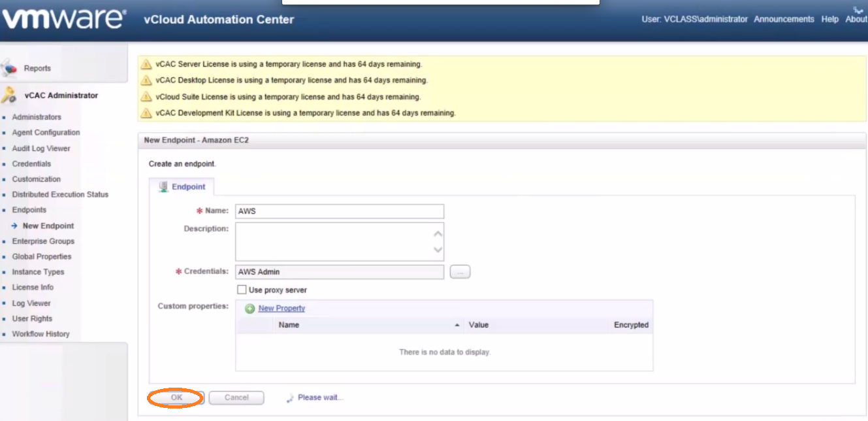Open the Announcements link
This screenshot has width=868, height=421.
[784, 20]
